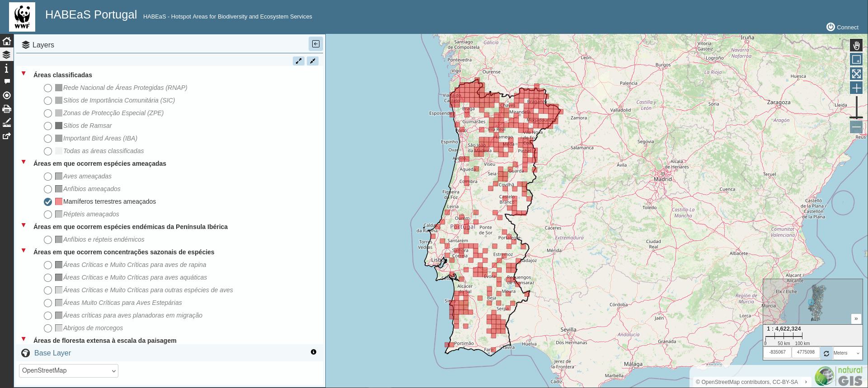The height and width of the screenshot is (388, 868).
Task: Enable Aves ameaçadas layer
Action: coord(48,177)
